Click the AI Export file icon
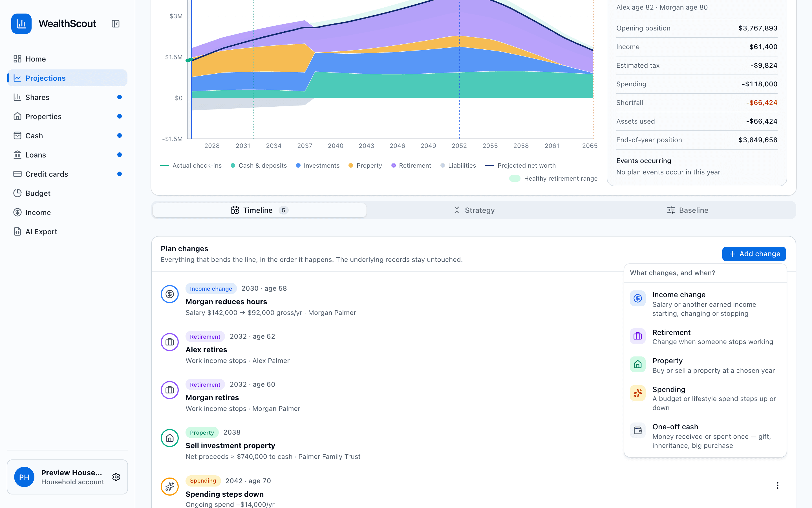 pyautogui.click(x=17, y=231)
